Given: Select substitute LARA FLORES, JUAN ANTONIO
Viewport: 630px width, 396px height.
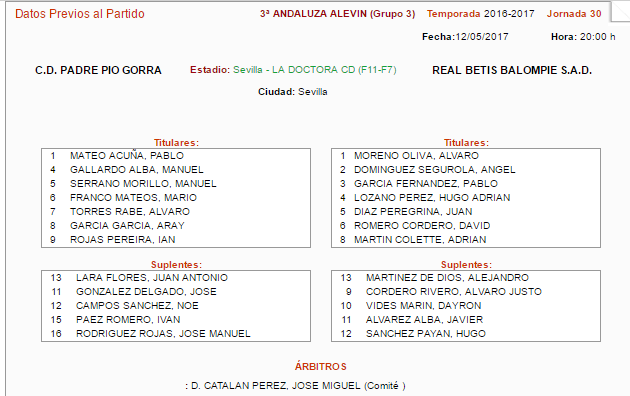Looking at the screenshot, I should pyautogui.click(x=152, y=278).
